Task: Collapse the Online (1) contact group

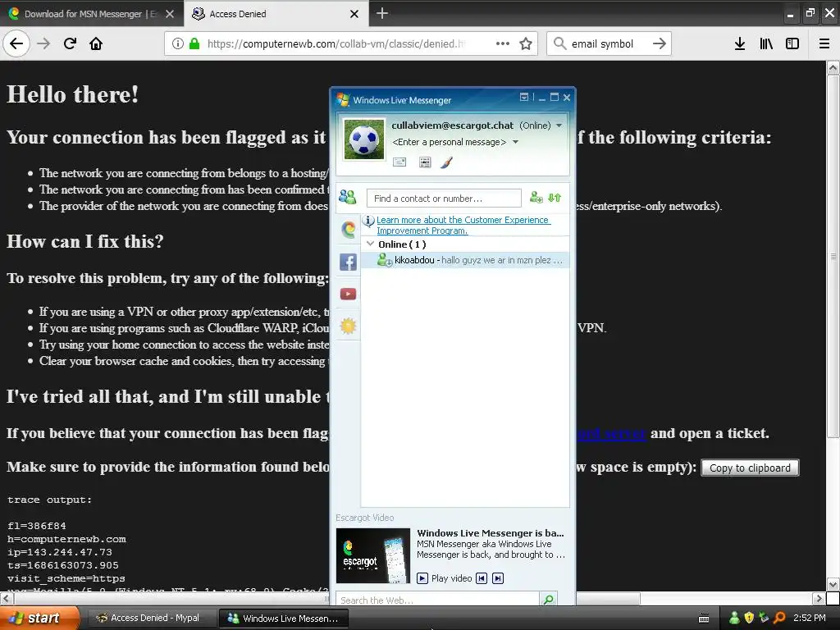Action: click(370, 244)
